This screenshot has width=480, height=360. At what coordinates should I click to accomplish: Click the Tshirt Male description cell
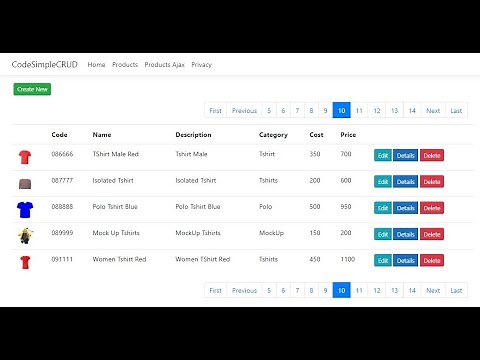[191, 154]
